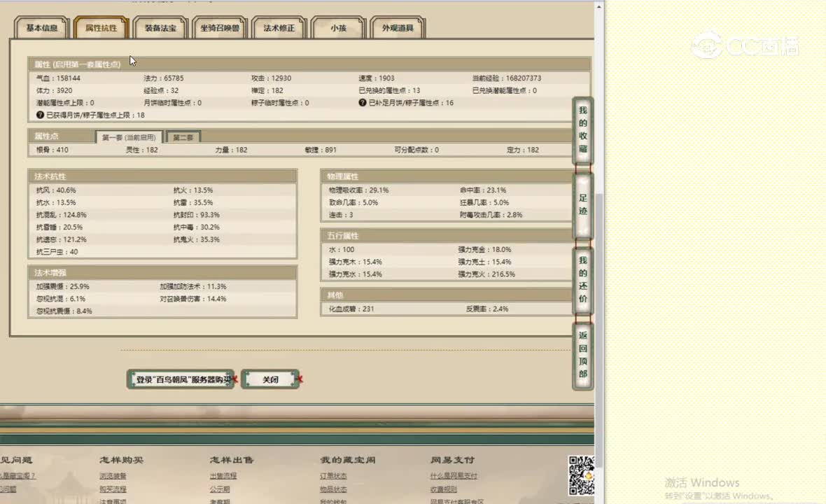Click 返回顶部 to return to top
This screenshot has height=504, width=826.
pos(582,355)
